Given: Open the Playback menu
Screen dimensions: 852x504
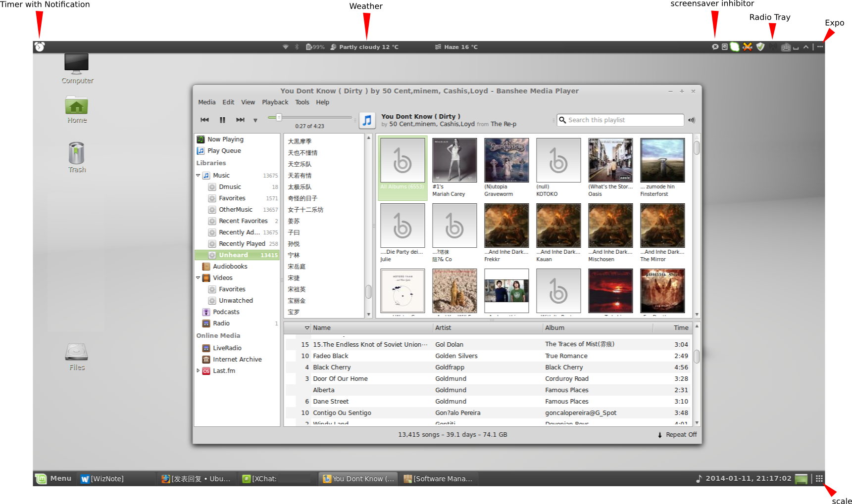Looking at the screenshot, I should coord(275,102).
